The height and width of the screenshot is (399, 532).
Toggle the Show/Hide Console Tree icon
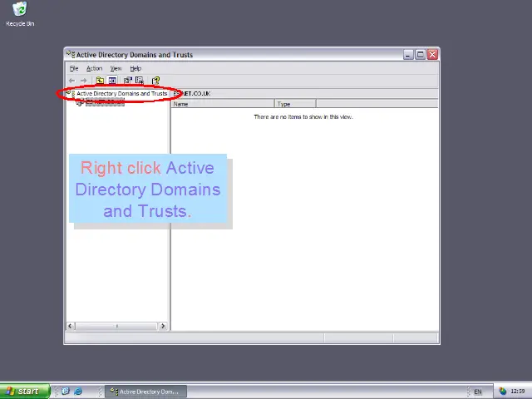point(112,81)
